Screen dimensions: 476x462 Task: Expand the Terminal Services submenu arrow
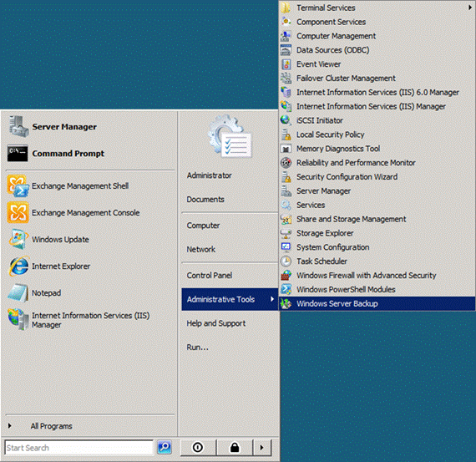coord(470,8)
